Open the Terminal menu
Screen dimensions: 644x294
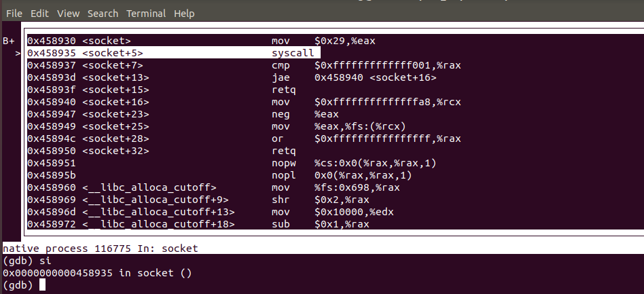pyautogui.click(x=146, y=14)
